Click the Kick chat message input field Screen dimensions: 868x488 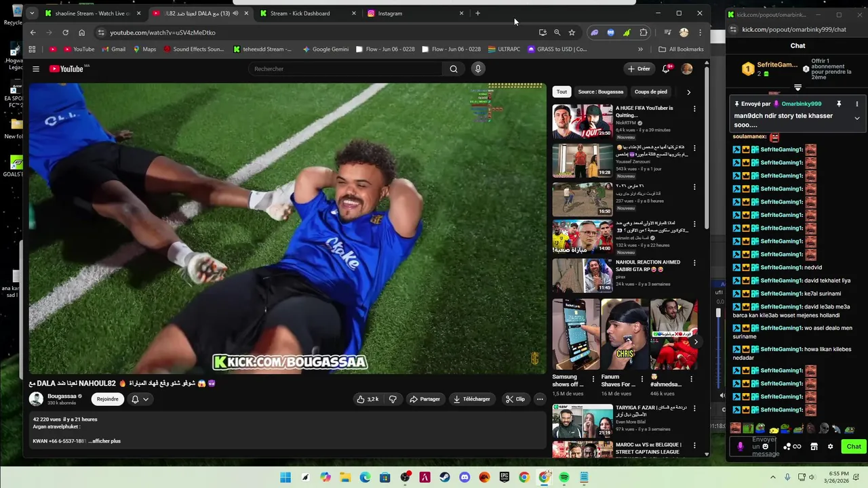click(754, 447)
